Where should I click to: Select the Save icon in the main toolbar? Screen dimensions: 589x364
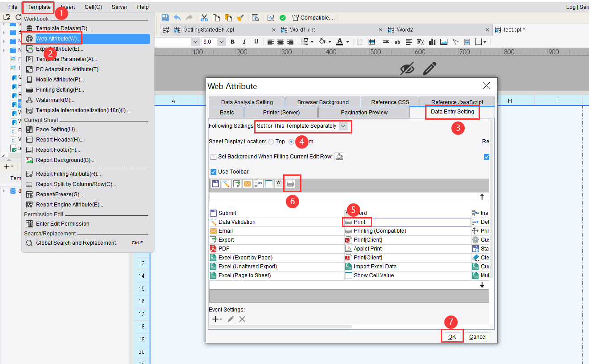click(x=165, y=17)
